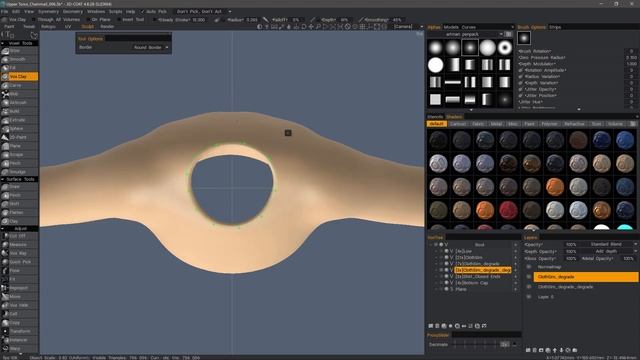Viewport: 640px width, 360px height.
Task: Select the Cut Off adjust tool
Action: 20,236
